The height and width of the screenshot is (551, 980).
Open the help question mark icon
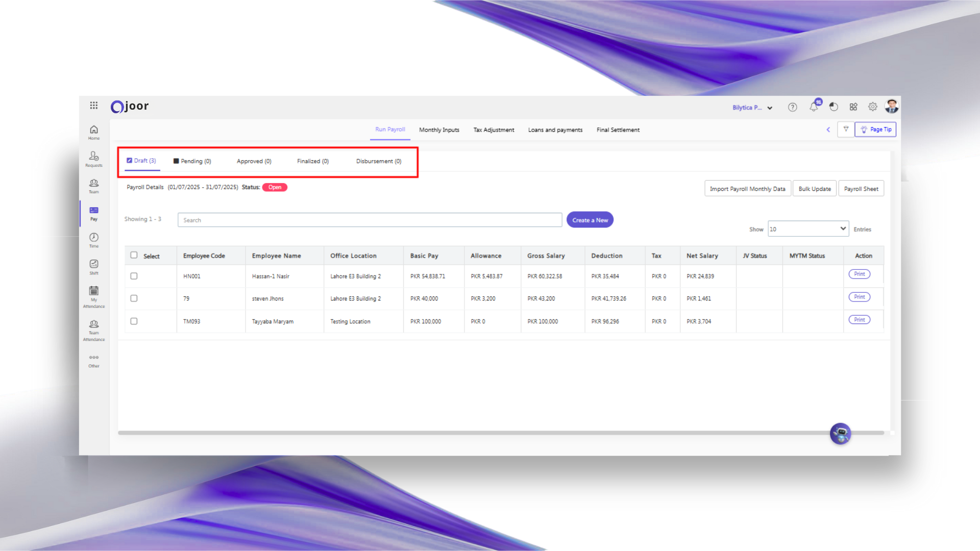(792, 107)
